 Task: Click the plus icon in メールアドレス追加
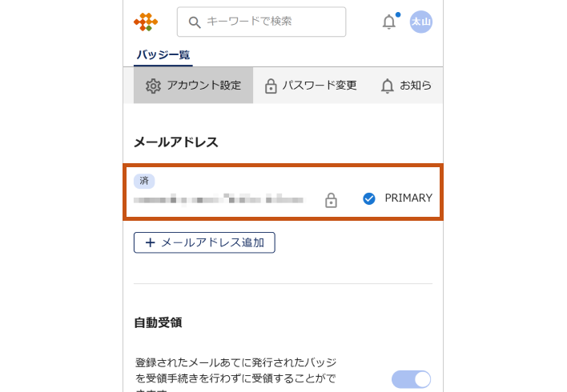pos(150,242)
